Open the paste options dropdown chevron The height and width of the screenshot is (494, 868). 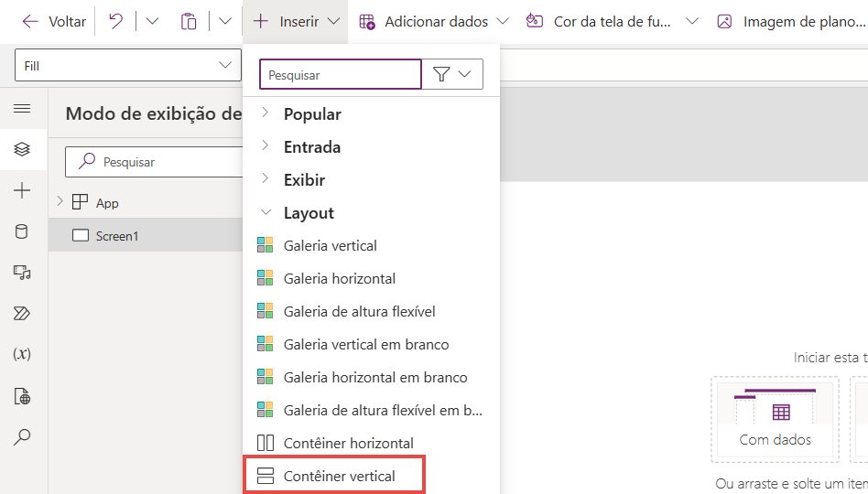click(224, 22)
